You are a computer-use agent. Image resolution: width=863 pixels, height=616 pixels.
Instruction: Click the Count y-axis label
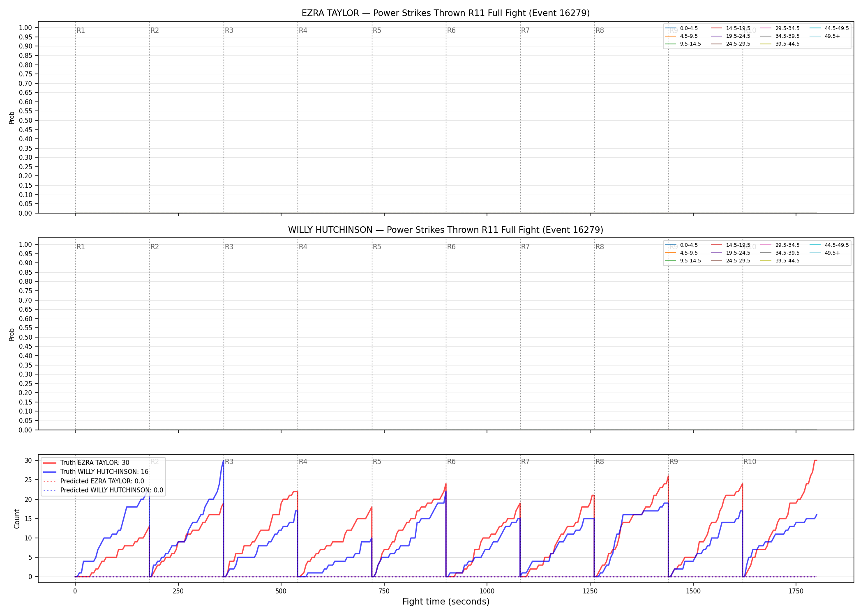point(17,519)
